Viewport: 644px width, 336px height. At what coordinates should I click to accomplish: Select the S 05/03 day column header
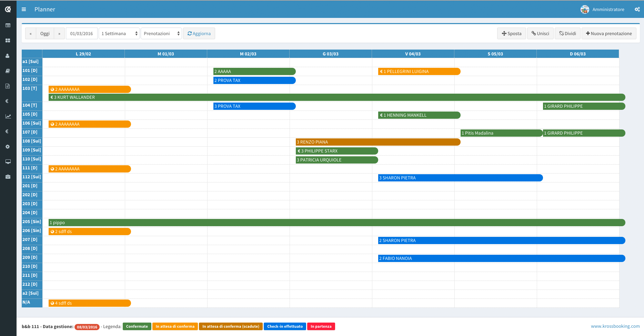(495, 54)
